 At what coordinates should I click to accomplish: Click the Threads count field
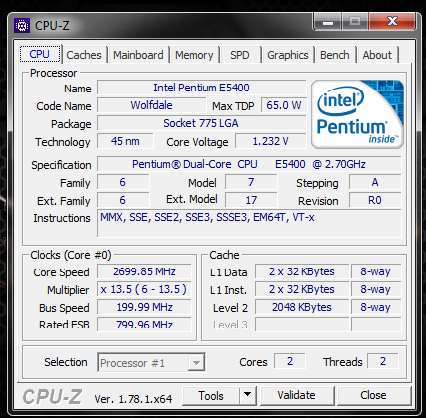point(383,361)
